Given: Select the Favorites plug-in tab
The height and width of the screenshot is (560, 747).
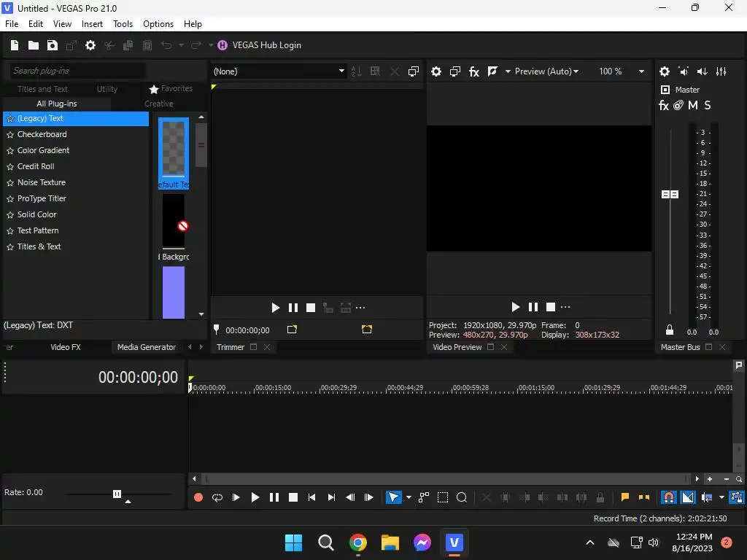Looking at the screenshot, I should 171,88.
